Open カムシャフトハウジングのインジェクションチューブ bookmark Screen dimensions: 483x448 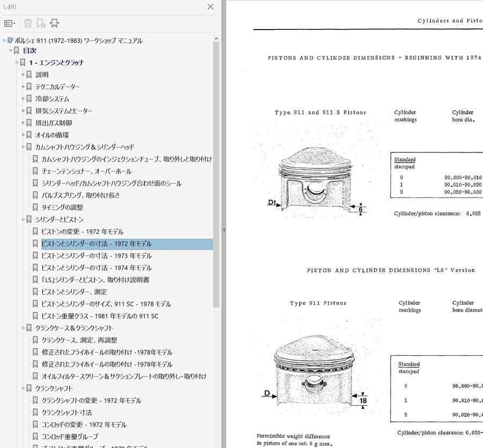(127, 159)
